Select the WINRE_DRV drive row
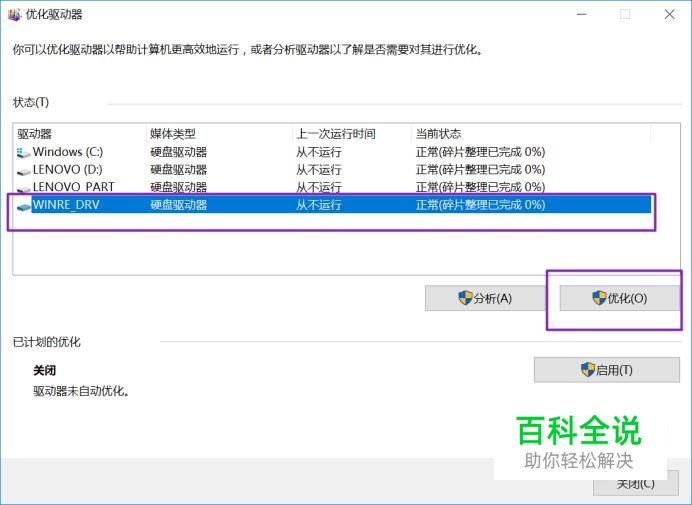The image size is (692, 505). tap(333, 205)
